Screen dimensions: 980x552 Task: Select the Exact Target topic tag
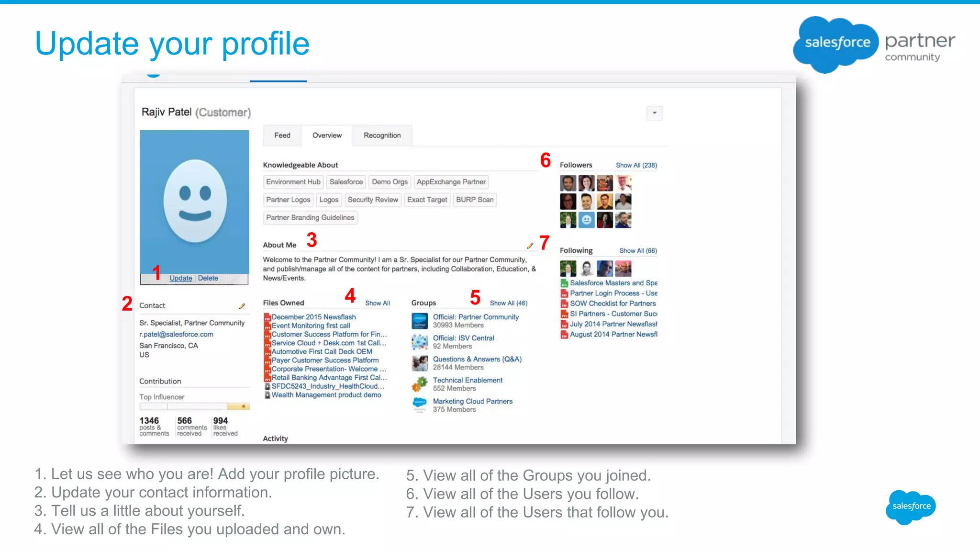coord(427,200)
